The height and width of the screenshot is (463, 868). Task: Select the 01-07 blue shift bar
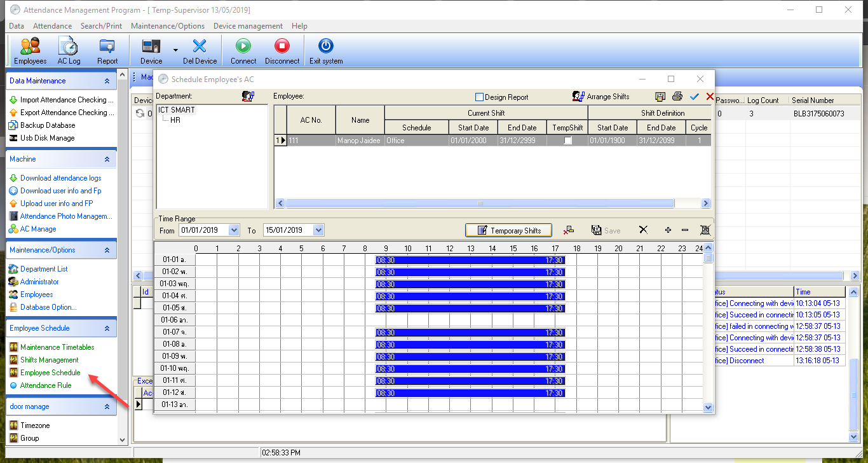click(x=470, y=333)
